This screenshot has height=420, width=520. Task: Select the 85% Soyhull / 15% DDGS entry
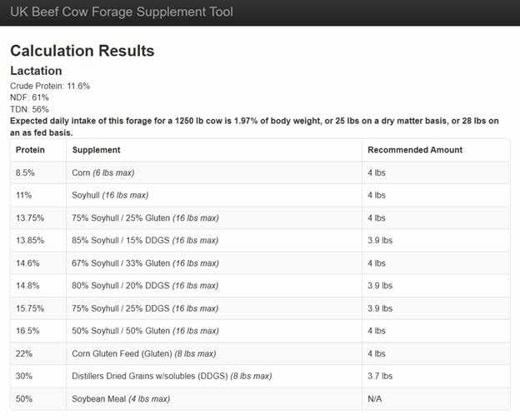[145, 240]
